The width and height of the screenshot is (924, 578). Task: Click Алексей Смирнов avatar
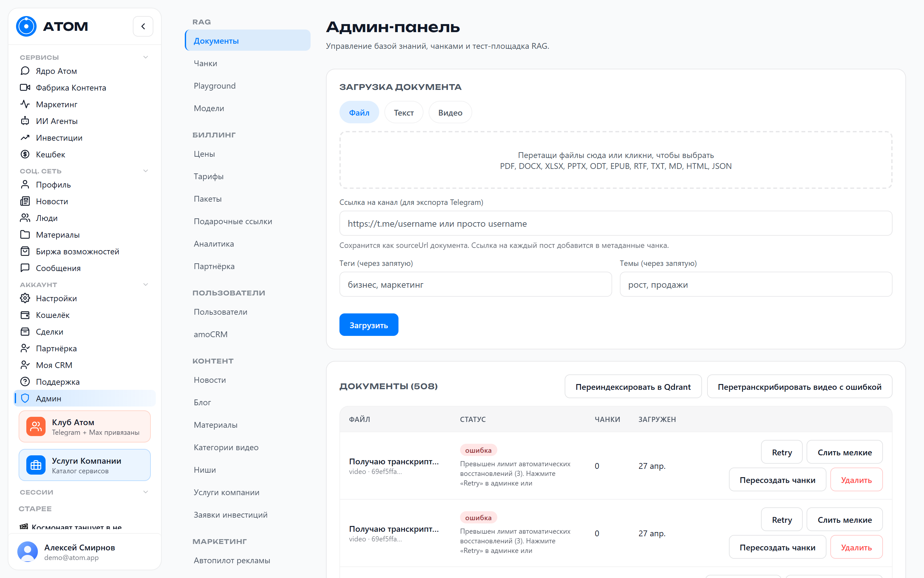[x=28, y=552]
